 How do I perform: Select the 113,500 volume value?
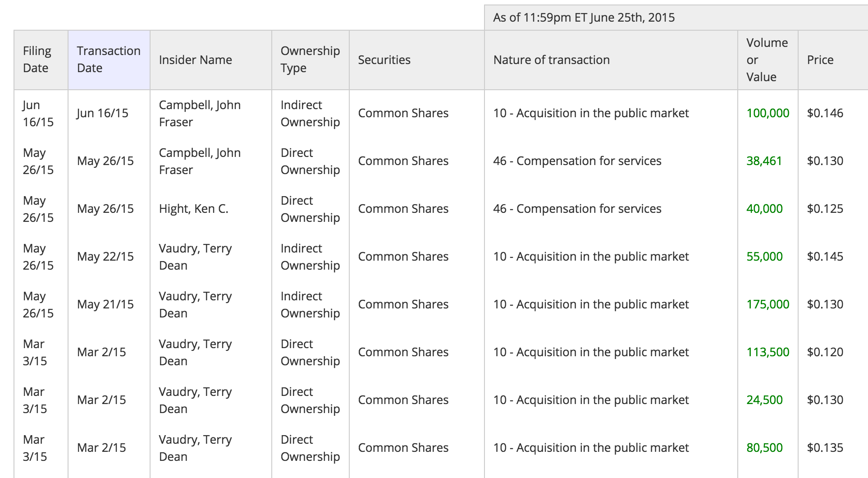click(767, 352)
